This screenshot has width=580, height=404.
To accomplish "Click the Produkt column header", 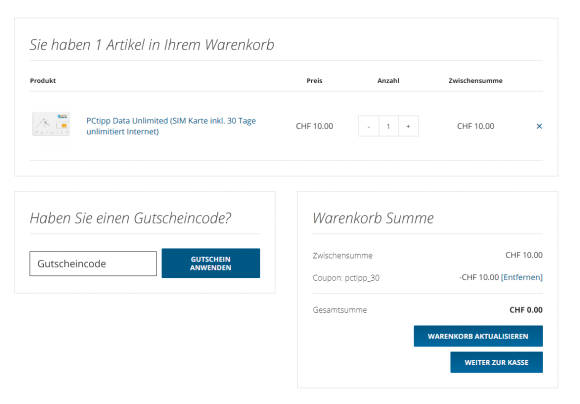I will [x=43, y=81].
